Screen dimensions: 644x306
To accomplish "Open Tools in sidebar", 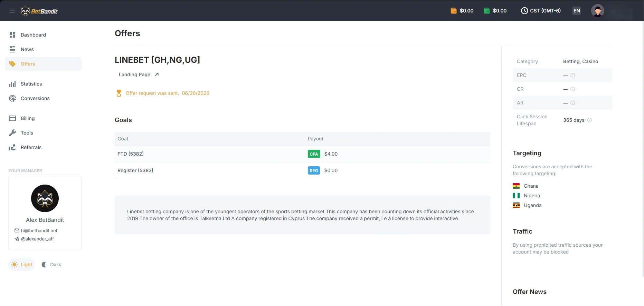I will click(x=43, y=133).
